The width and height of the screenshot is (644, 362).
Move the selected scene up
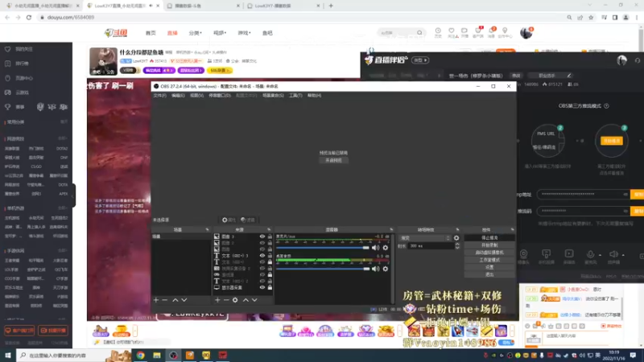click(x=175, y=300)
